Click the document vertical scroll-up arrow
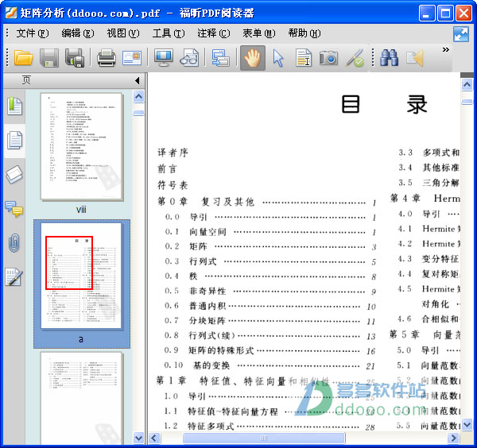Image resolution: width=477 pixels, height=448 pixels. point(467,84)
